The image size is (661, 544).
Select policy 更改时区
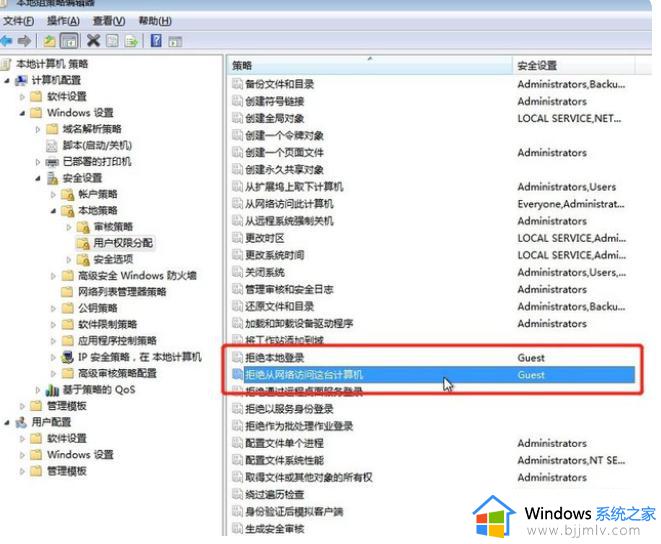point(265,238)
